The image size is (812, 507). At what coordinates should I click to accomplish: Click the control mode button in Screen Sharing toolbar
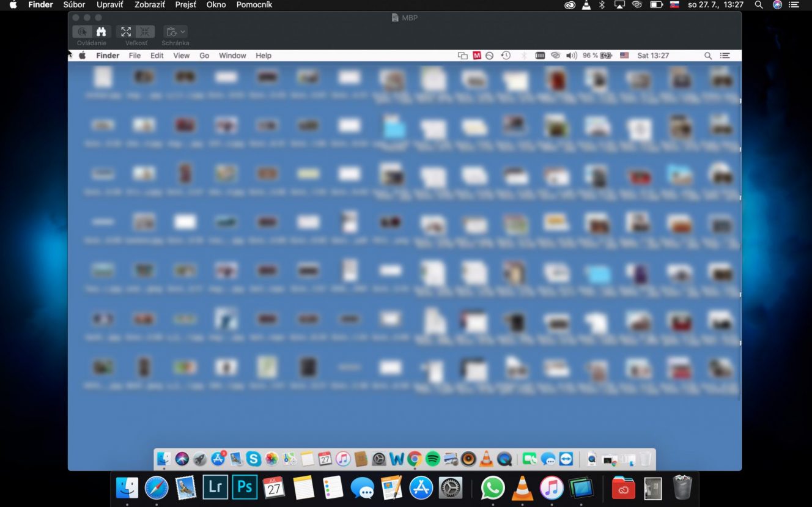[x=83, y=32]
